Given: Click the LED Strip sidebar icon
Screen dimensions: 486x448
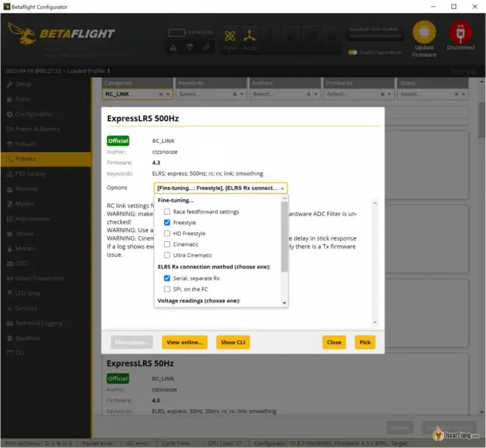Looking at the screenshot, I should point(10,294).
